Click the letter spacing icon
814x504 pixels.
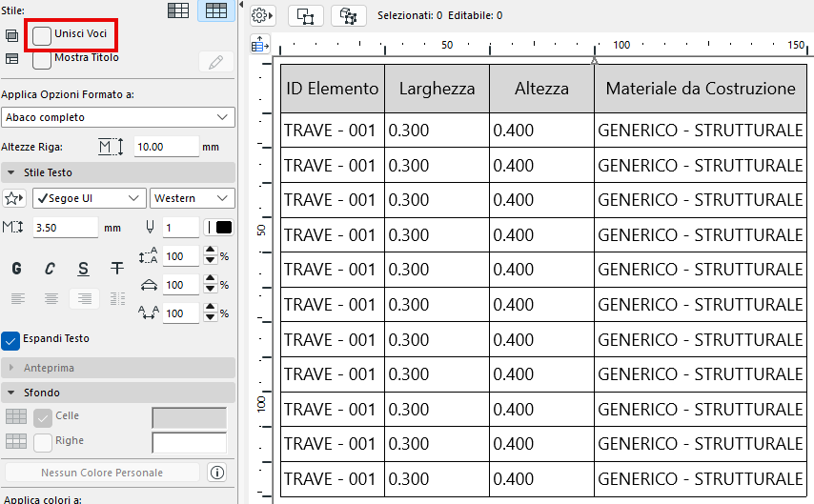click(149, 313)
